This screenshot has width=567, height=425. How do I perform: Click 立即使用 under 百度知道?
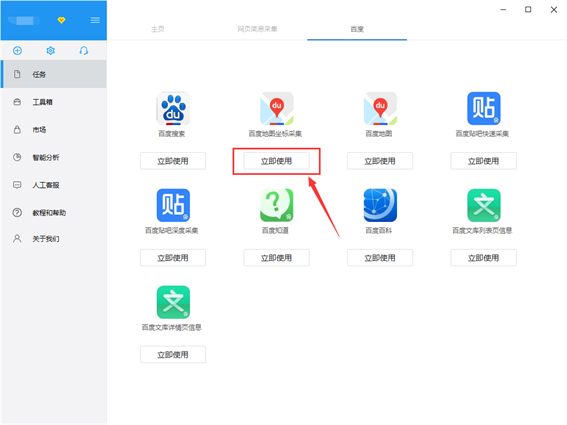[277, 258]
